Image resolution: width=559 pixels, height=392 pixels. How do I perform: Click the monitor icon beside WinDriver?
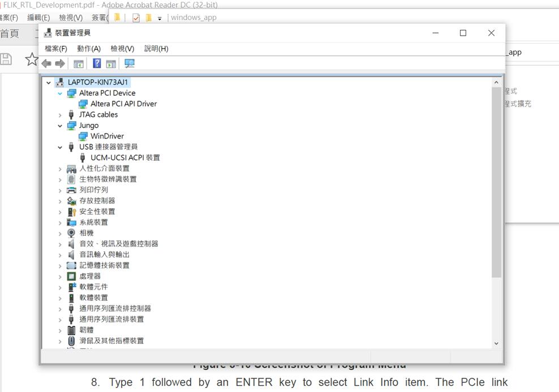pos(83,136)
